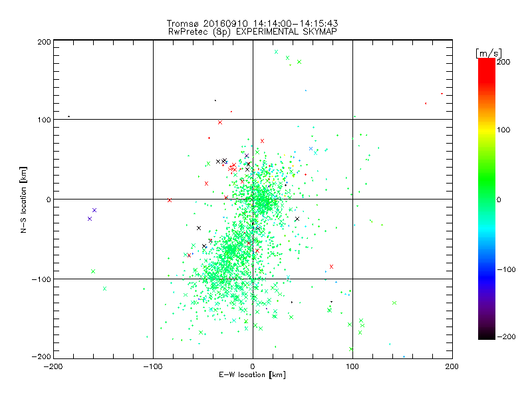Click the color bar tick label "-200"
532x399 pixels.
pyautogui.click(x=506, y=336)
